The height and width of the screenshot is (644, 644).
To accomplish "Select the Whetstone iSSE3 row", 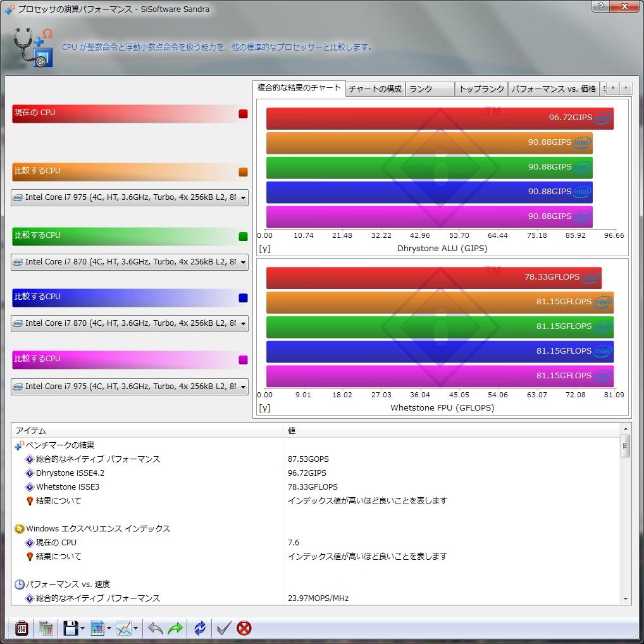I will click(x=316, y=487).
